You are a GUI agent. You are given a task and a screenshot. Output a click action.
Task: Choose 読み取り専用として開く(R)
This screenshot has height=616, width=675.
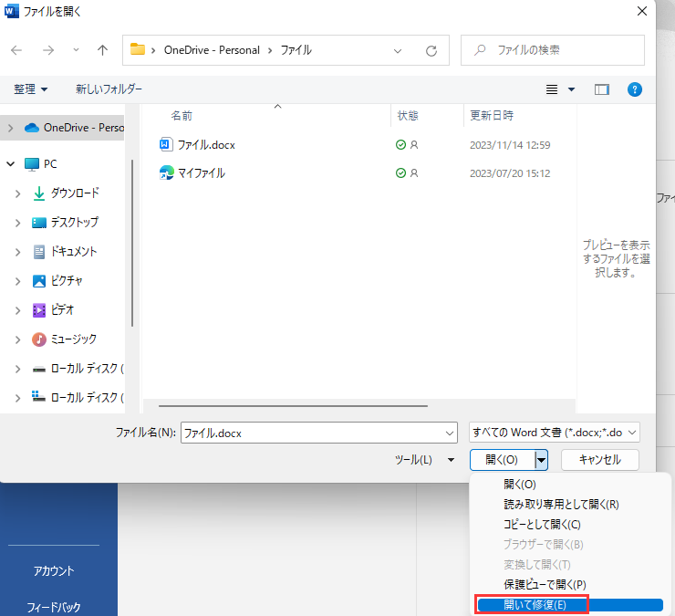click(561, 504)
